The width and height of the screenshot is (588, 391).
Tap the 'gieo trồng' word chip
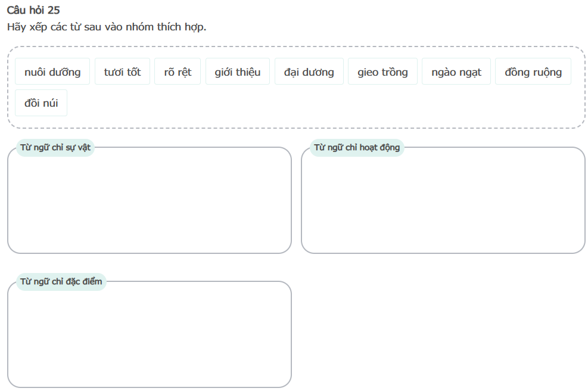(382, 72)
